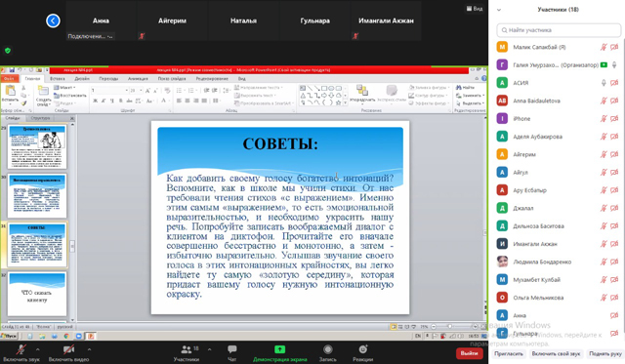The height and width of the screenshot is (364, 625).
Task: Leave meeting with red Выйти button
Action: click(x=469, y=353)
